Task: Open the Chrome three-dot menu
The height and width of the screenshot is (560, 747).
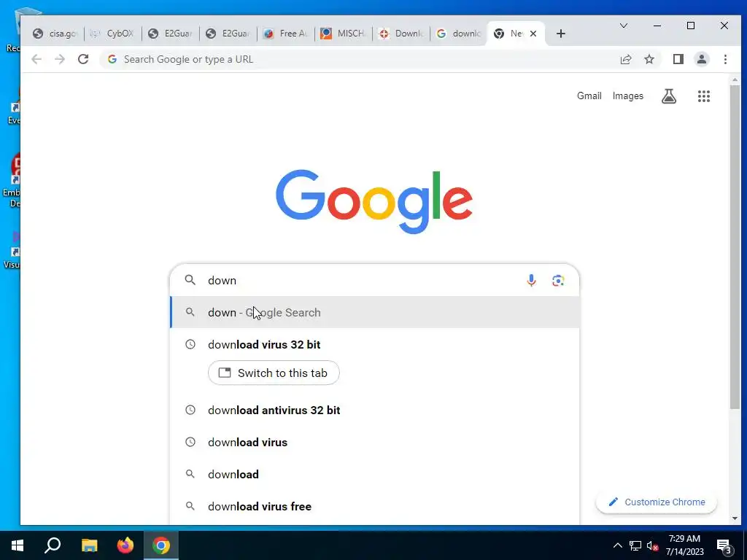Action: click(x=725, y=59)
